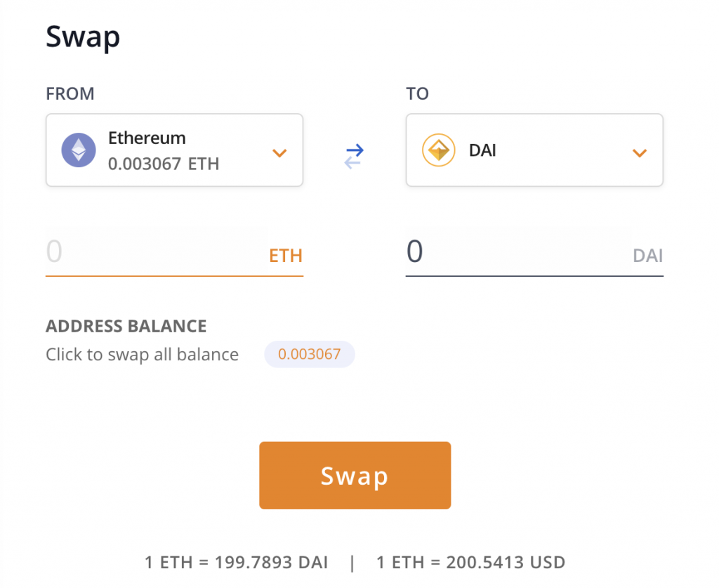The image size is (719, 588).
Task: Open the Ethereum FROM selector box
Action: click(174, 150)
